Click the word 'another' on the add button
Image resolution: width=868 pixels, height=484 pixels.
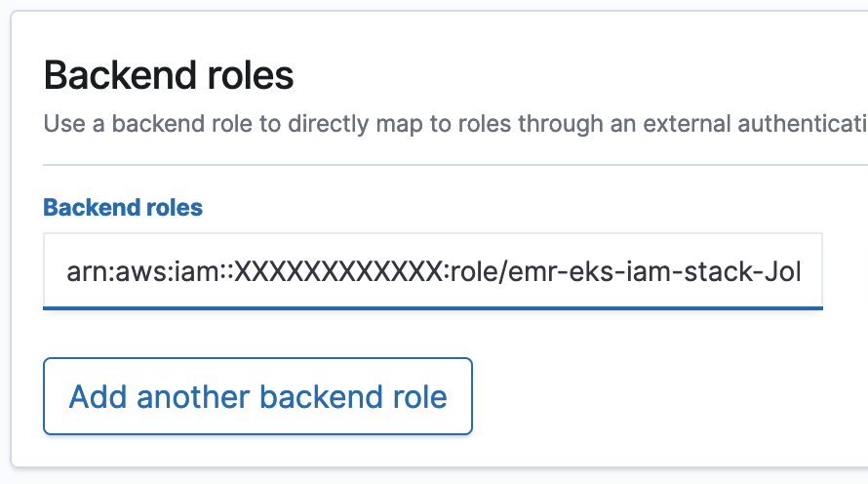pyautogui.click(x=193, y=397)
